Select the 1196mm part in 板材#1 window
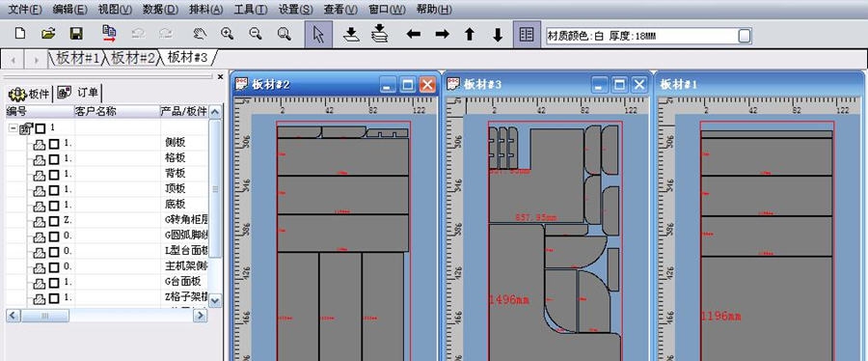This screenshot has height=361, width=868. pyautogui.click(x=767, y=310)
